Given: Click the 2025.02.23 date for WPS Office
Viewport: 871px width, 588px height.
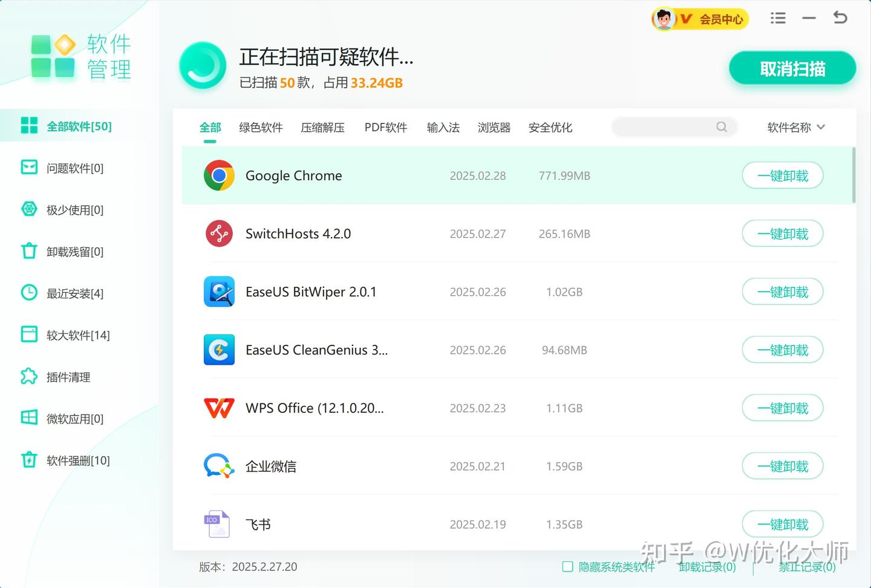Looking at the screenshot, I should point(477,408).
